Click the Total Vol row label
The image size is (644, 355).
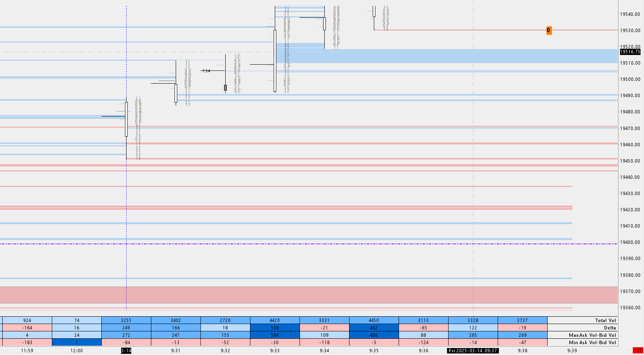pos(605,321)
